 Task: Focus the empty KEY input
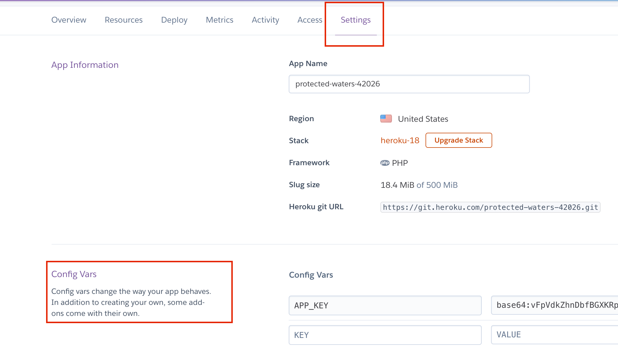(385, 335)
